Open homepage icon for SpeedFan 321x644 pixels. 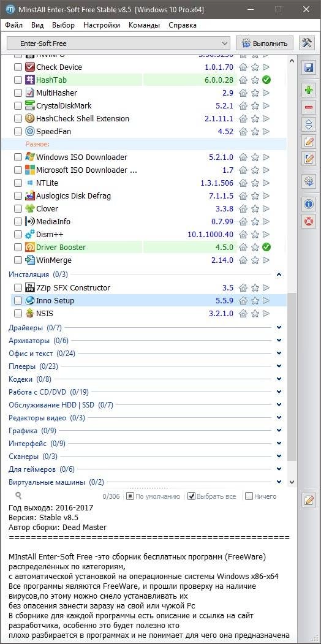243,131
